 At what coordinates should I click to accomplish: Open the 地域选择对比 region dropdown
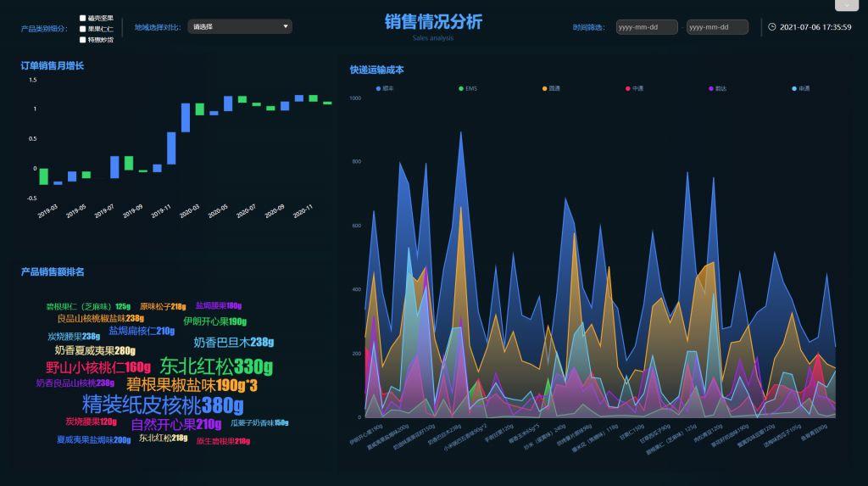pyautogui.click(x=240, y=26)
